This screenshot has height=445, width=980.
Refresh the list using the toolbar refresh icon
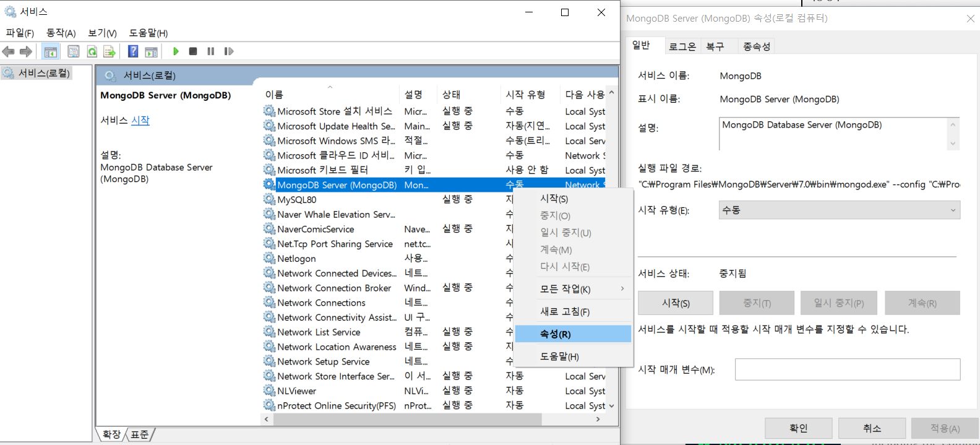click(92, 51)
